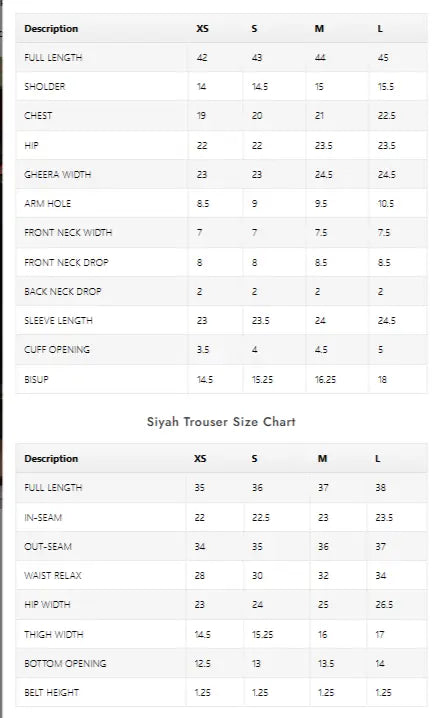440x718 pixels.
Task: Select the THIGH WIDTH row label
Action: click(x=54, y=634)
